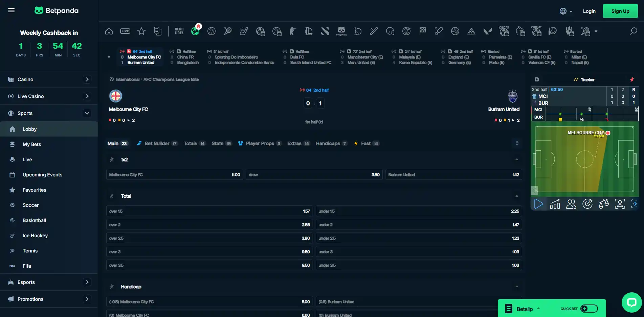Click the Sign Up button
The image size is (644, 317).
click(x=620, y=11)
